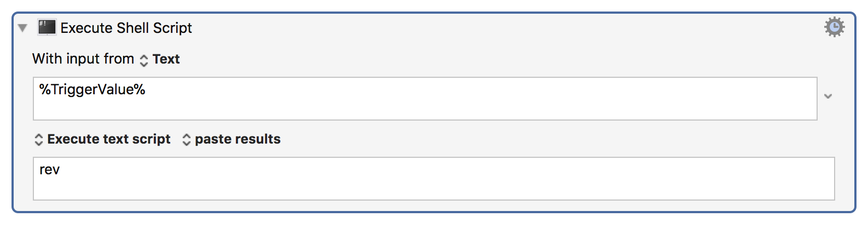Screen dimensions: 868x228
Task: Click the arrows beside paste results
Action: click(186, 140)
